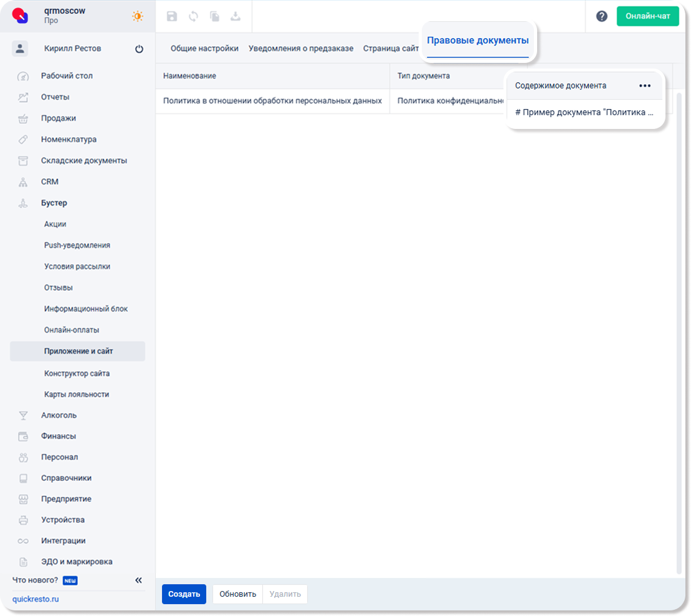Follow the quickresto.ru link
The width and height of the screenshot is (691, 616).
point(36,599)
